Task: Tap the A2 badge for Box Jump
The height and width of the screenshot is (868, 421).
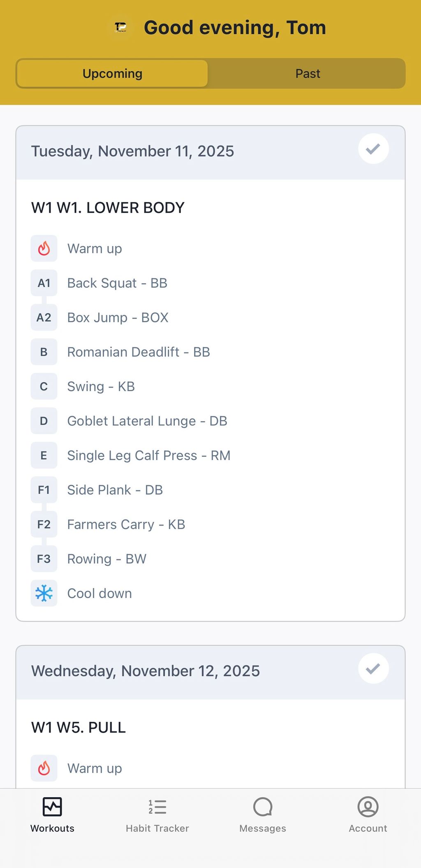Action: (44, 318)
